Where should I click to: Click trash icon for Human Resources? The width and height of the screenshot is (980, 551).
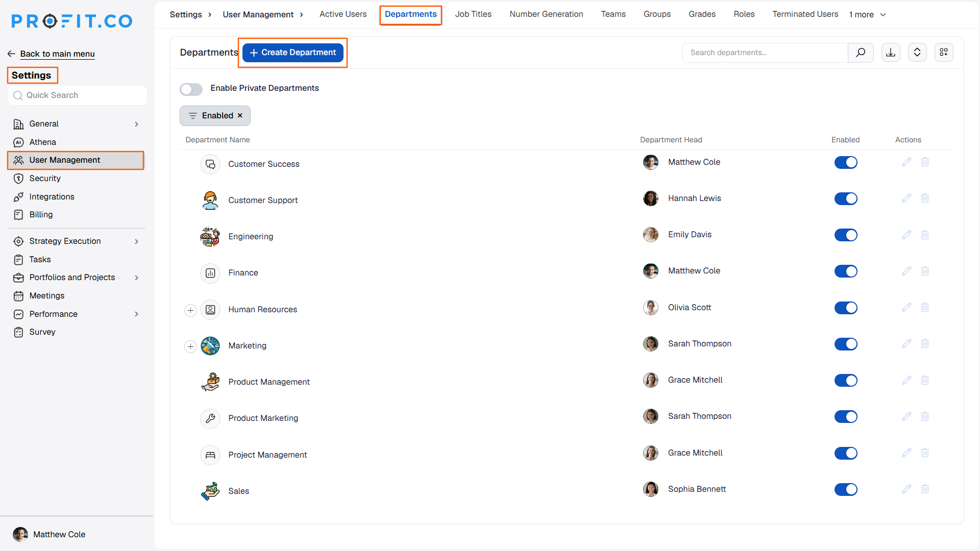pos(925,308)
